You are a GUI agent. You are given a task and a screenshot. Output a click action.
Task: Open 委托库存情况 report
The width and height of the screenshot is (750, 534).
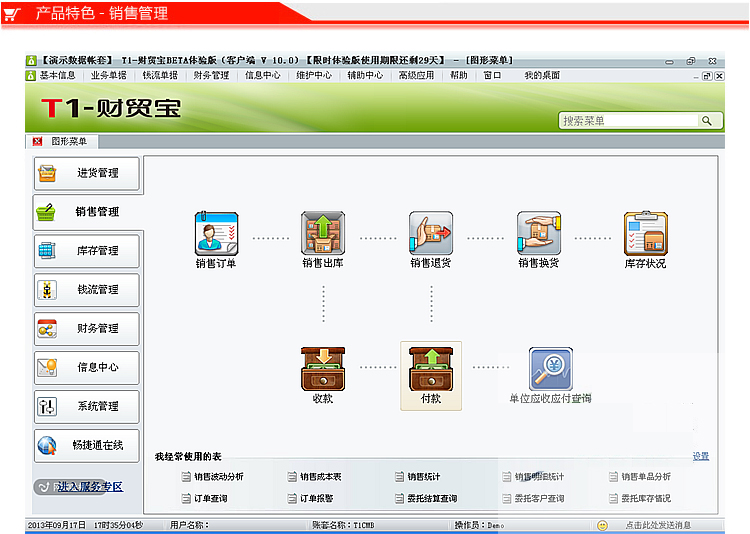(640, 499)
